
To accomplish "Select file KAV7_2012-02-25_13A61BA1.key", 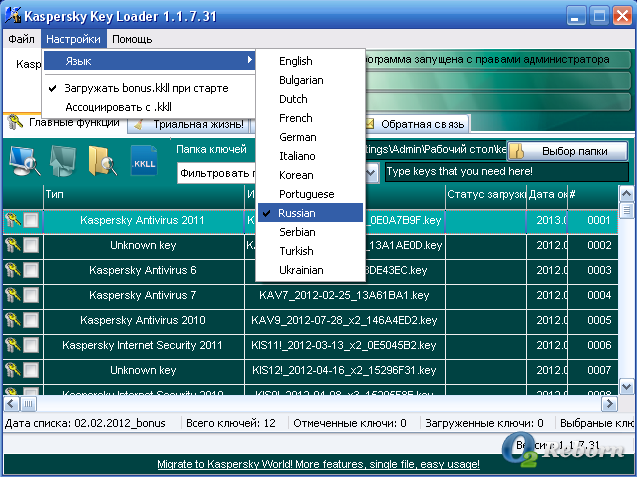I will coord(344,295).
